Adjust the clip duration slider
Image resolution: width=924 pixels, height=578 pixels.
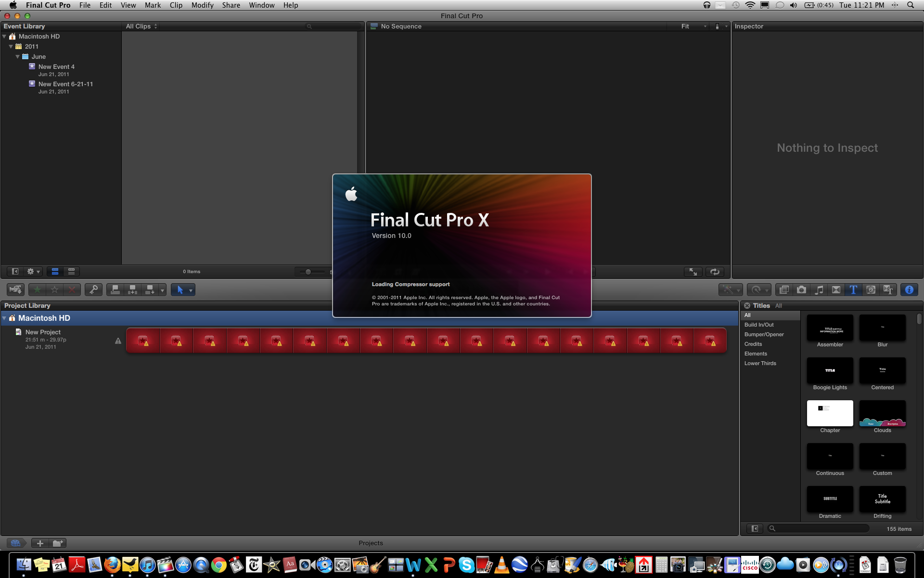coord(308,272)
